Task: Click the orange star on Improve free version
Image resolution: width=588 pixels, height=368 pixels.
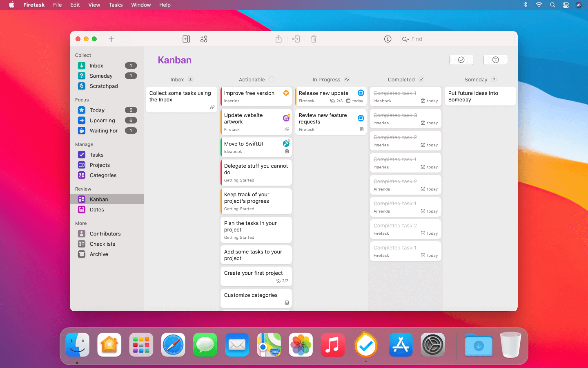Action: 286,93
